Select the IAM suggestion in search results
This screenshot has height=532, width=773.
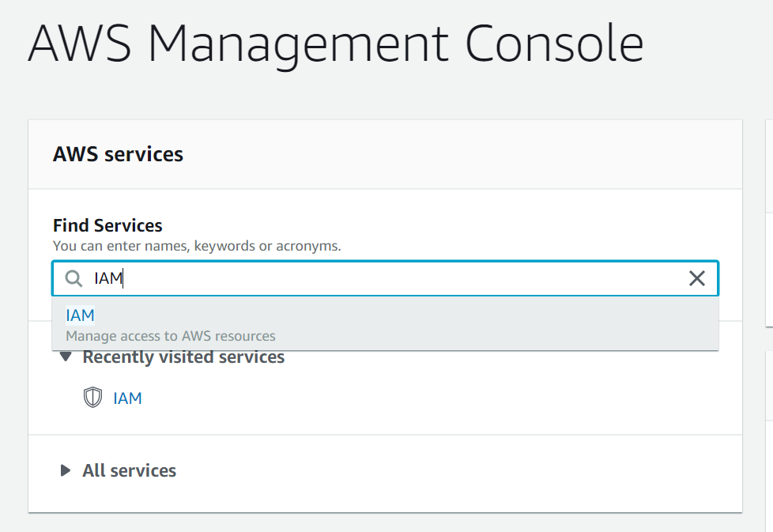(x=81, y=315)
